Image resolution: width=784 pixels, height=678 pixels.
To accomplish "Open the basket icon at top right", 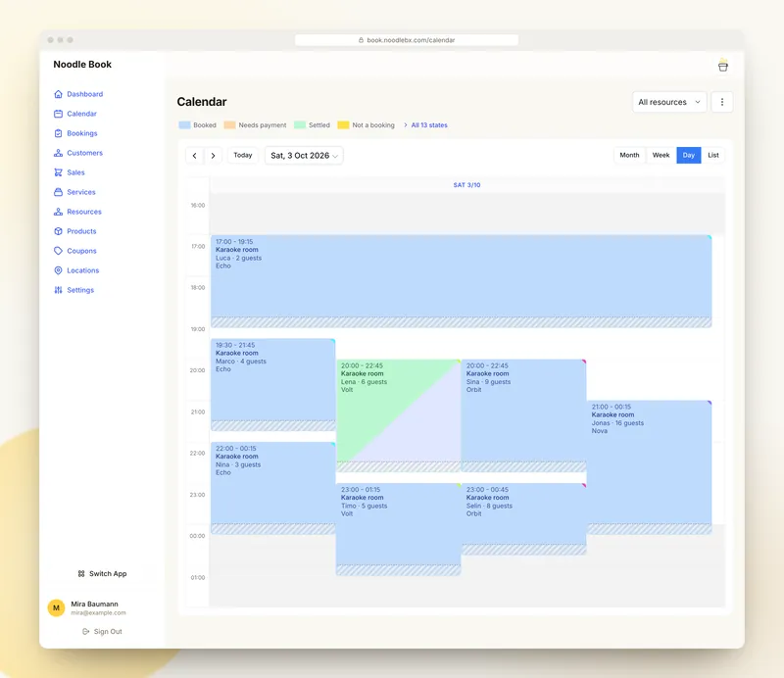I will [x=723, y=66].
